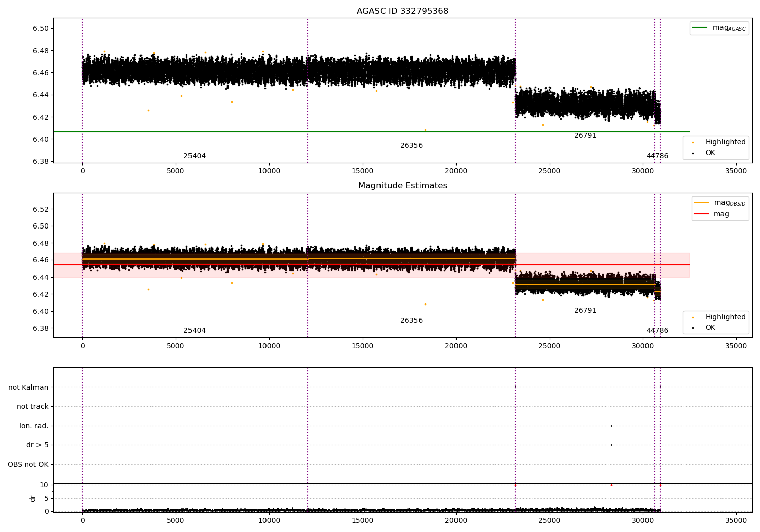Viewport: 760px width, 532px height.
Task: Click the rotated 'dr' y-axis label
Action: click(33, 498)
